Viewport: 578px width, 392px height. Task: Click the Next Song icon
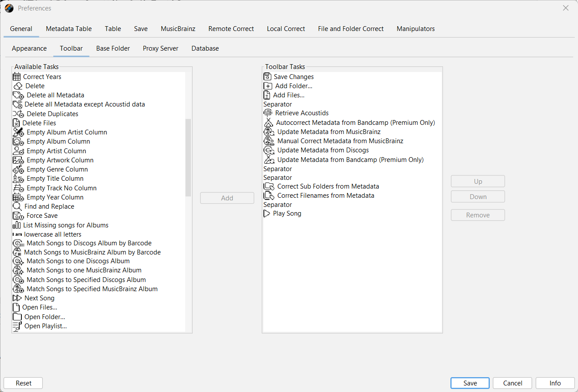coord(17,298)
